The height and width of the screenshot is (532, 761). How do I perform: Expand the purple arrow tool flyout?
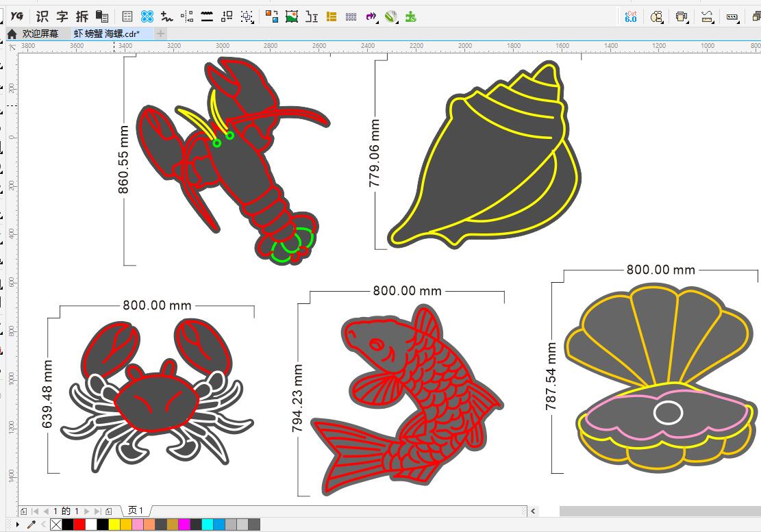[371, 16]
